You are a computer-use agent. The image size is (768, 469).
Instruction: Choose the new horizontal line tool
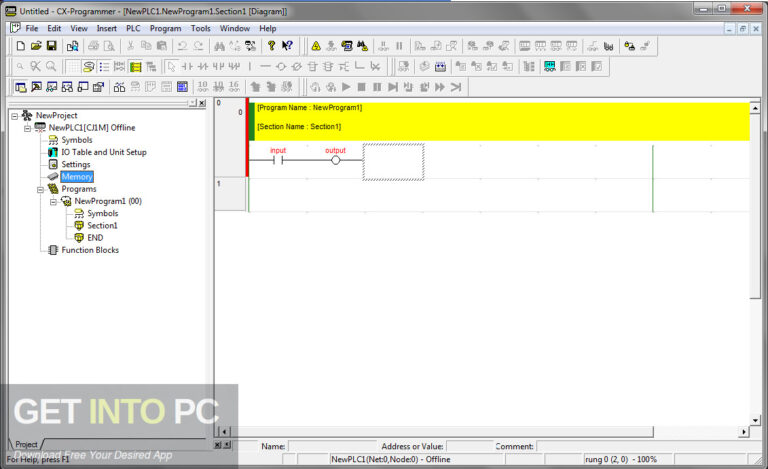click(265, 67)
